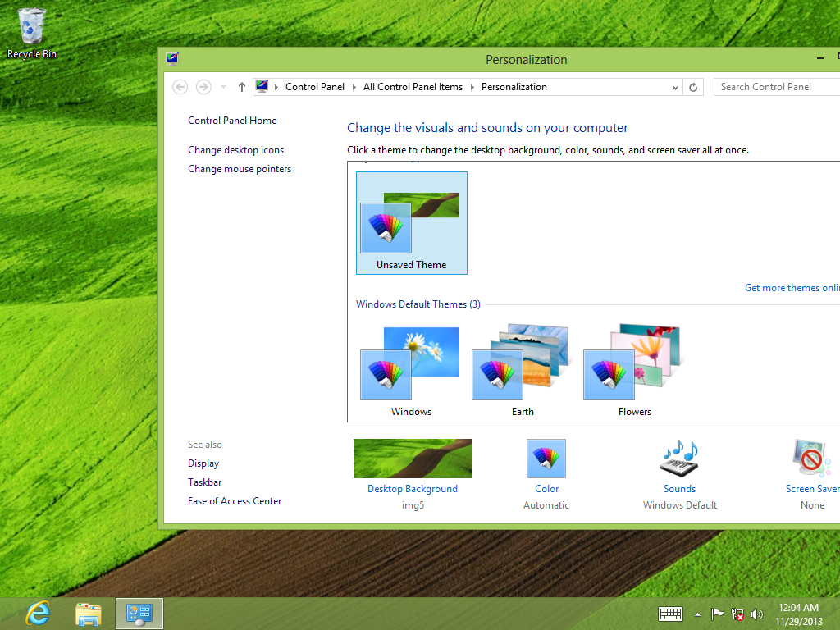The height and width of the screenshot is (630, 840).
Task: Expand the chevron before Control Panel breadcrumb
Action: (276, 87)
